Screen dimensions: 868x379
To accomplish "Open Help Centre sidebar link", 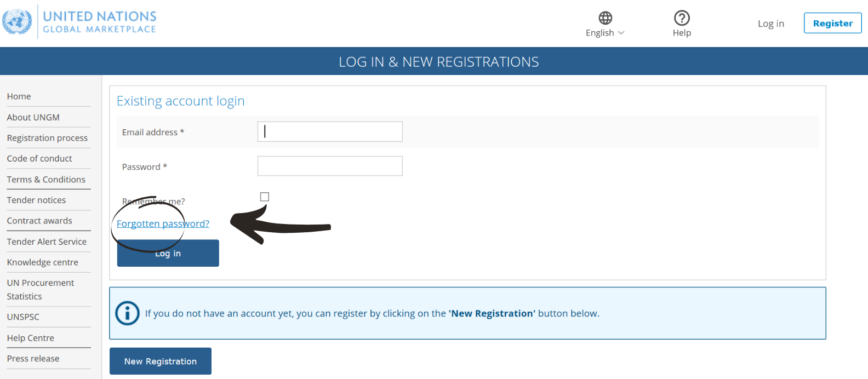I will pos(31,338).
